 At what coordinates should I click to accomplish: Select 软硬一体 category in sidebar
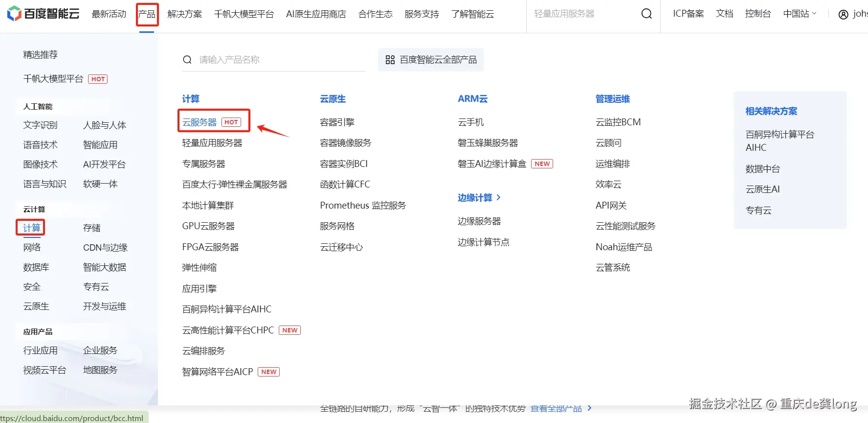[100, 184]
